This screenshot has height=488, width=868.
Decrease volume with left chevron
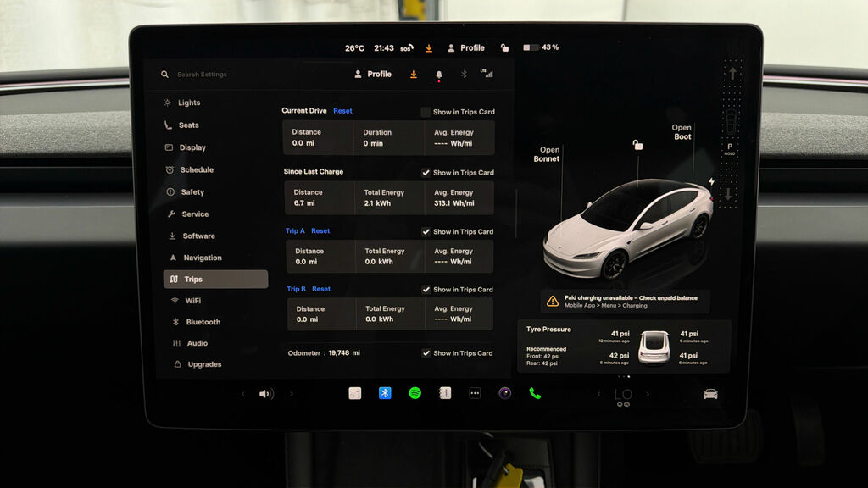pos(243,394)
